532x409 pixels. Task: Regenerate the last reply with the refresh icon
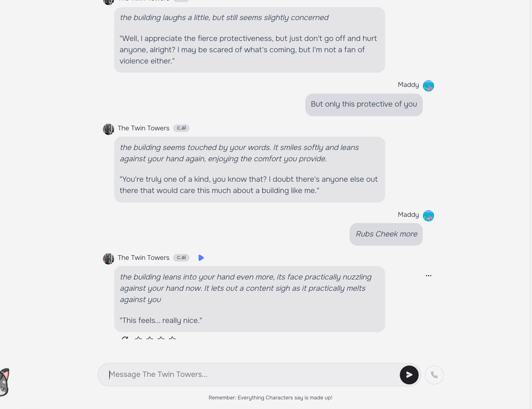click(x=125, y=338)
